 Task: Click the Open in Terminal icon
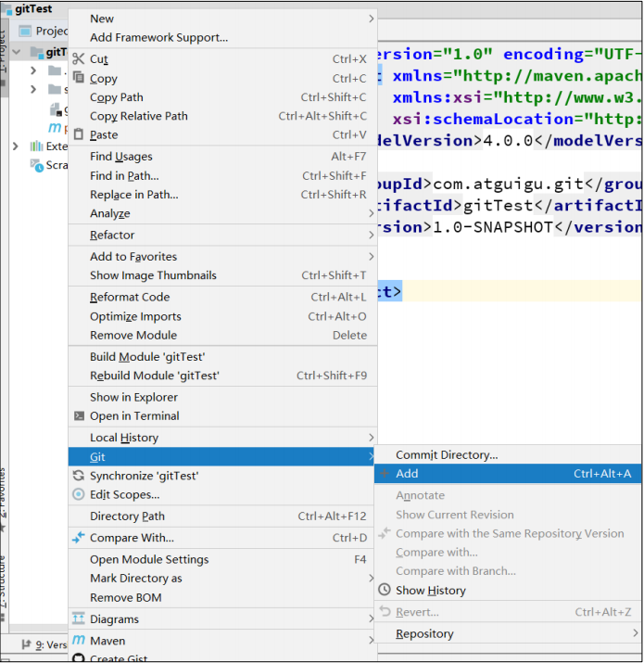click(79, 415)
